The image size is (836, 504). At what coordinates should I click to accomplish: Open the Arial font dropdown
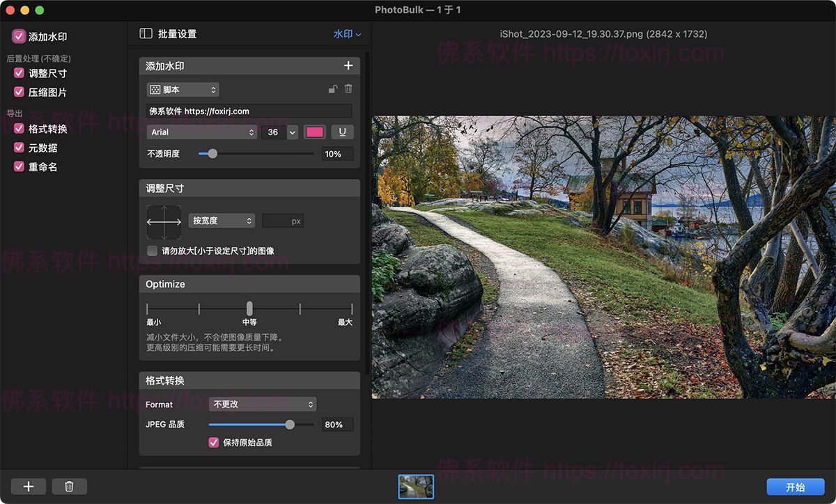pos(202,132)
